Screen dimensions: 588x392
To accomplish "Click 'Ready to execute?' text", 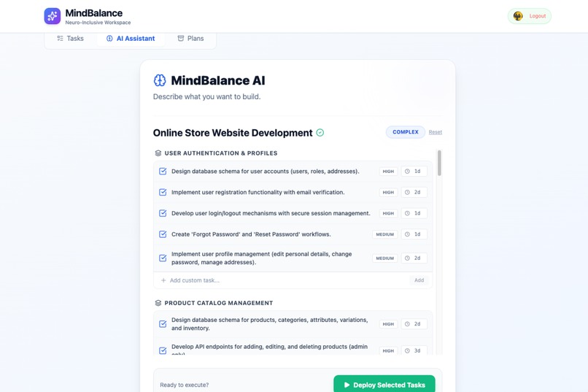I will [184, 385].
